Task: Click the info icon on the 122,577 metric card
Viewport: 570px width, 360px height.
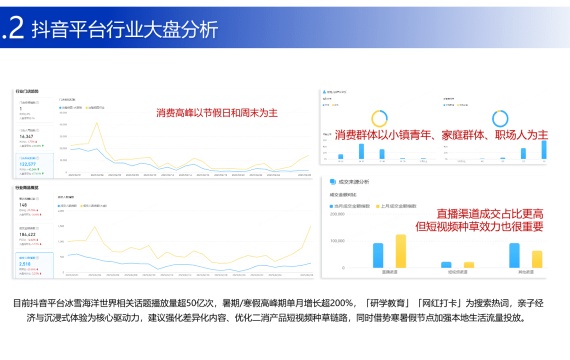Action: (38, 158)
